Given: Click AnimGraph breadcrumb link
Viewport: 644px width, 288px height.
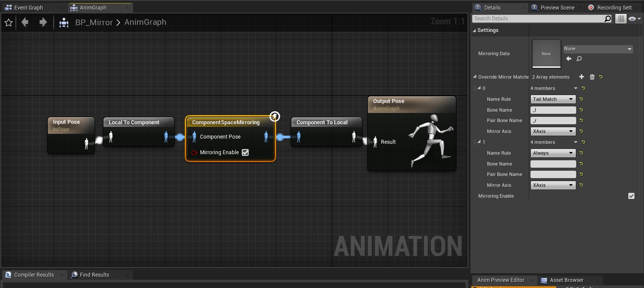Looking at the screenshot, I should 145,22.
